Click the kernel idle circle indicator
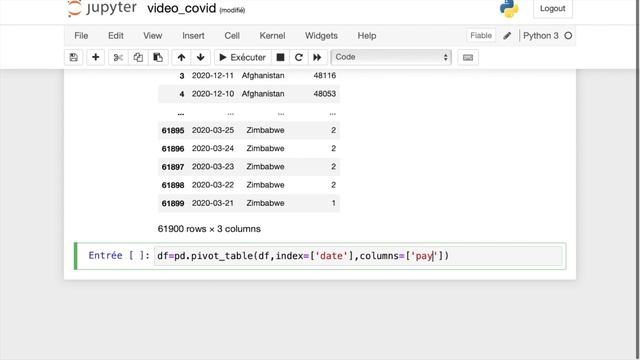The width and height of the screenshot is (640, 360). click(x=568, y=36)
